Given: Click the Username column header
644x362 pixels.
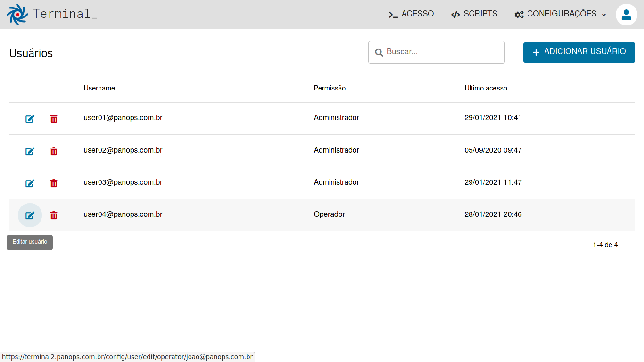Looking at the screenshot, I should (x=99, y=88).
